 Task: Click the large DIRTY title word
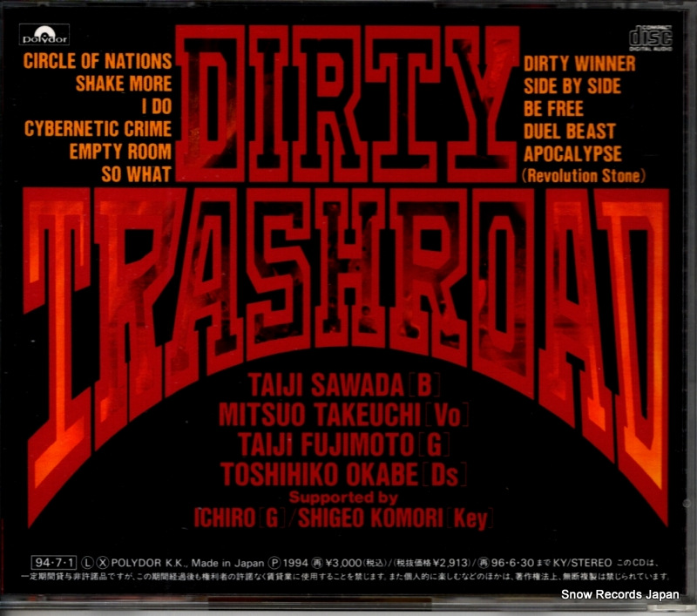point(347,103)
